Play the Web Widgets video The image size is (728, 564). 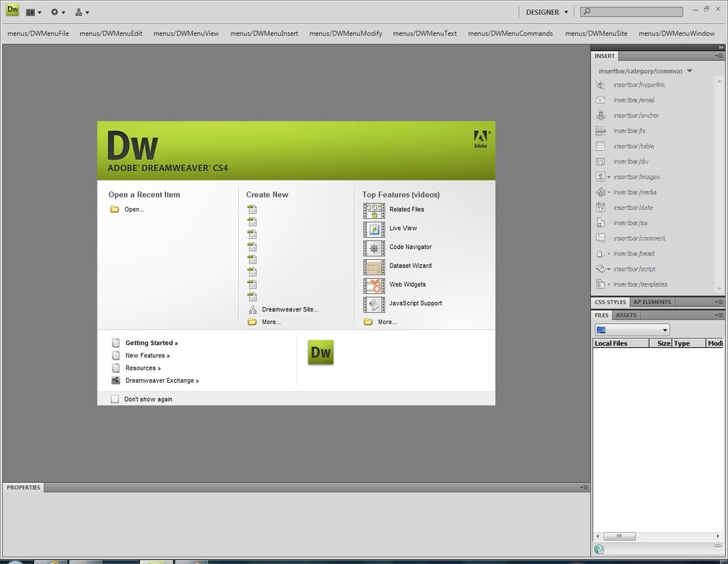(x=373, y=285)
